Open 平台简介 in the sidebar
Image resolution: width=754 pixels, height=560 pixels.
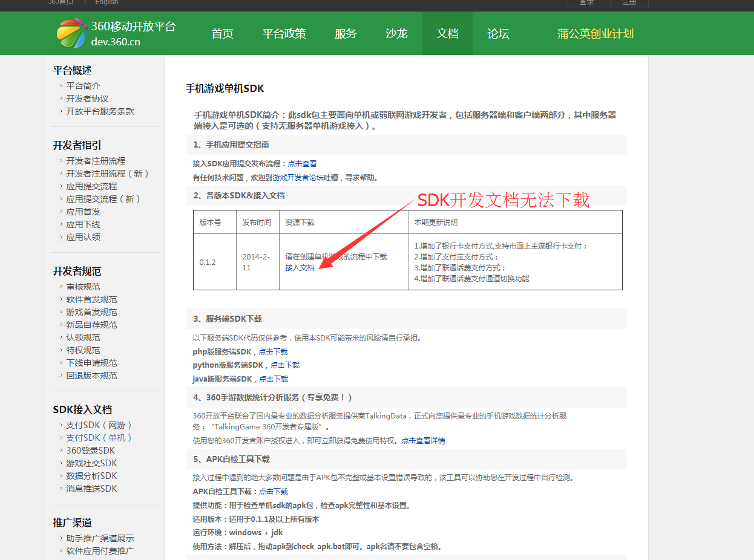click(x=84, y=86)
